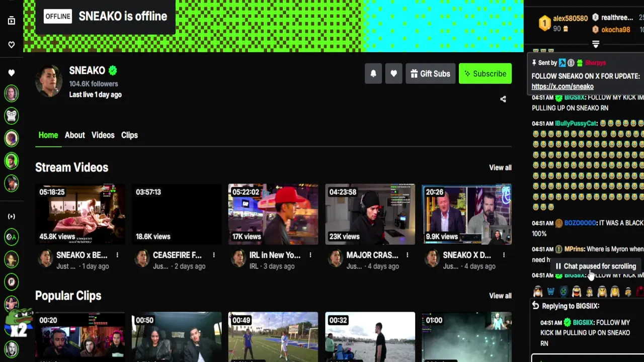Play the 00:50 popular clip in car
The image size is (644, 362).
[177, 337]
